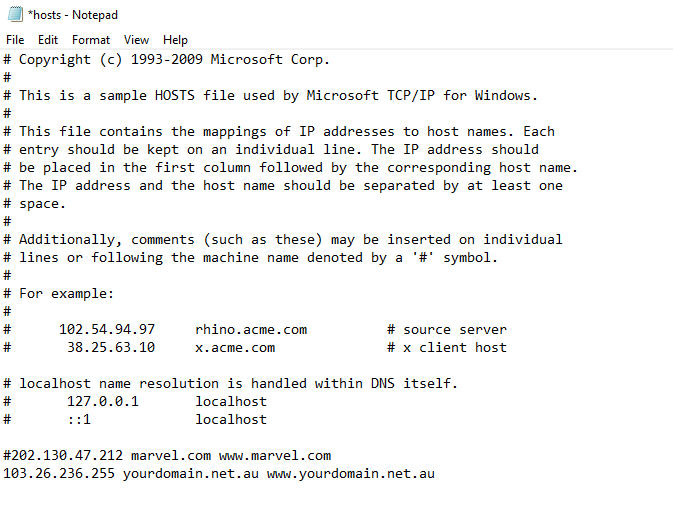Click on the '# source server' comment

[447, 329]
